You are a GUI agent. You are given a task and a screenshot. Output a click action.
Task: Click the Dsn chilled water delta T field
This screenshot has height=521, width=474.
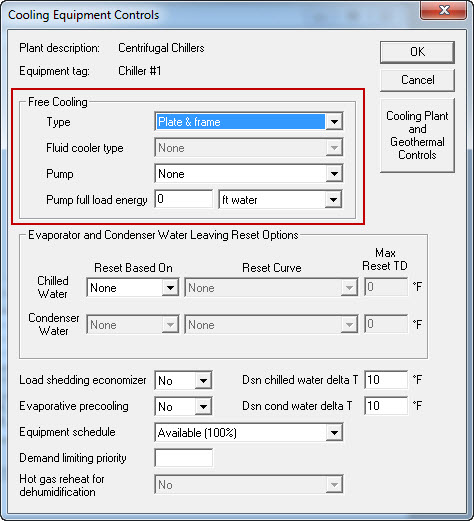pos(386,380)
